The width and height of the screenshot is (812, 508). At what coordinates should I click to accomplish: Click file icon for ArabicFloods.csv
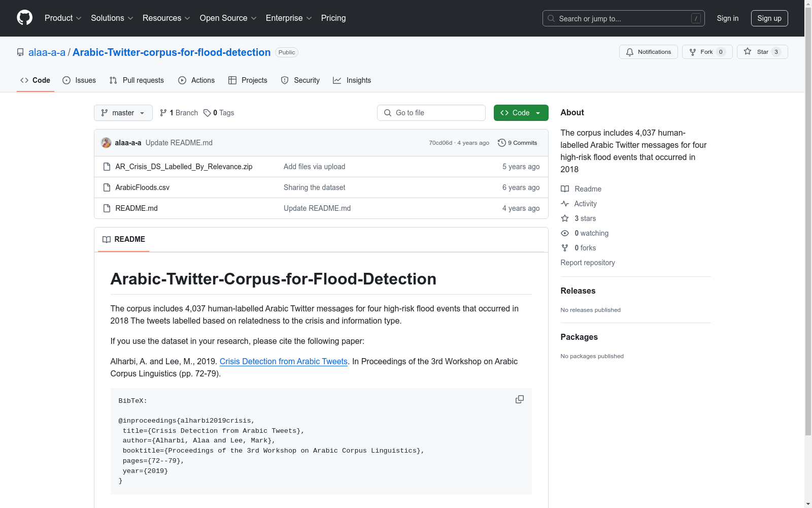pos(107,187)
